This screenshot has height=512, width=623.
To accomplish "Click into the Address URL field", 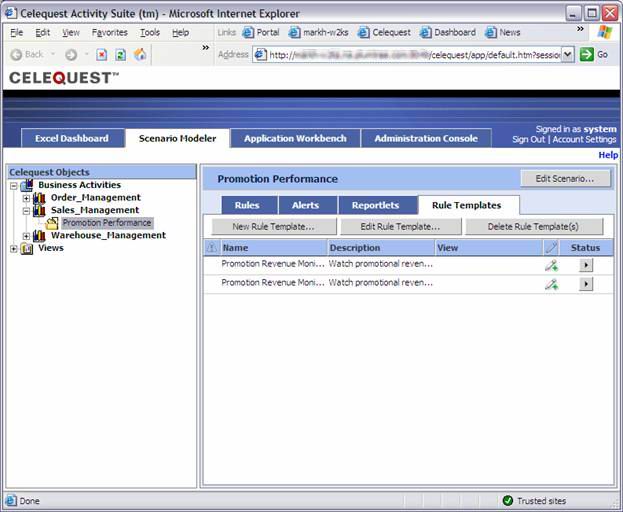I will click(x=413, y=55).
